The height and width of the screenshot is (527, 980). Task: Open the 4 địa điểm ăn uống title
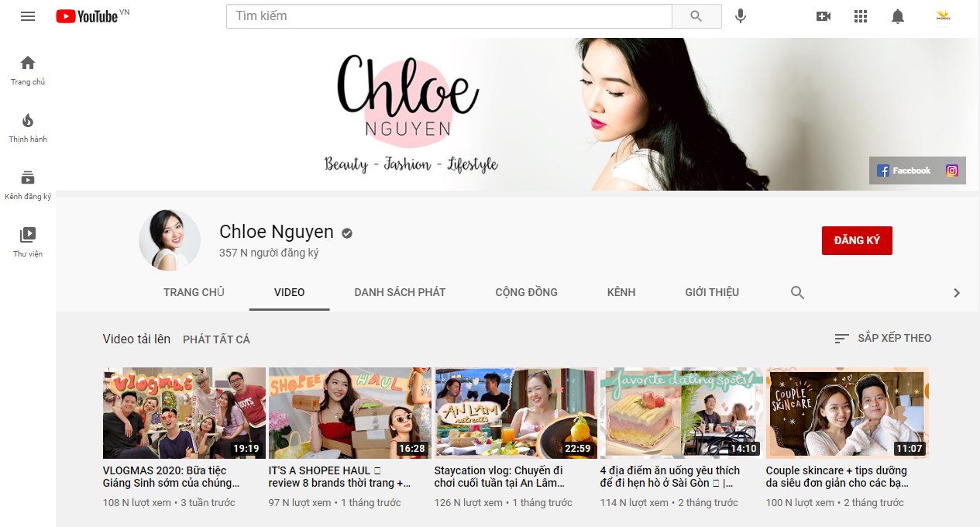(x=670, y=477)
